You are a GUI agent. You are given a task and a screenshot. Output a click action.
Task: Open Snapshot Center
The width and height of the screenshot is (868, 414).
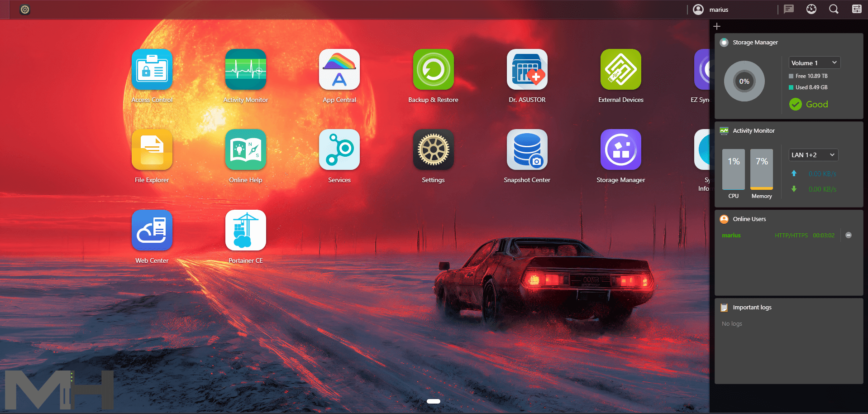coord(527,149)
